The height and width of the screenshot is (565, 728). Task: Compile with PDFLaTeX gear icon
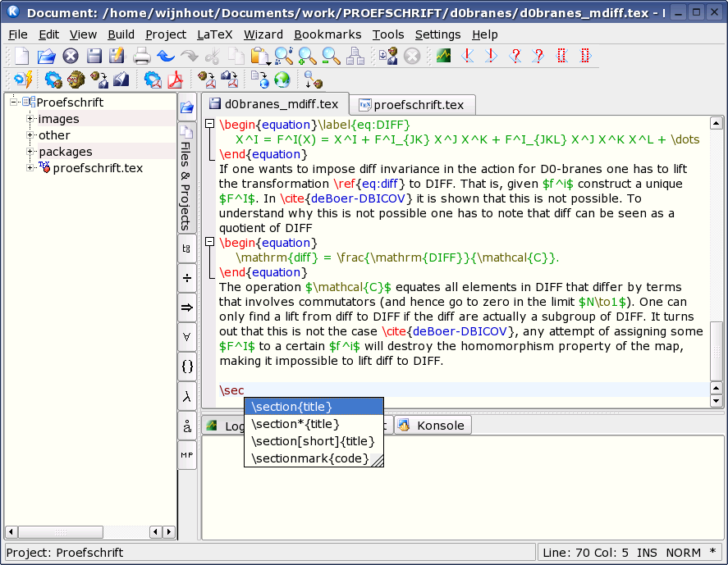coord(153,80)
